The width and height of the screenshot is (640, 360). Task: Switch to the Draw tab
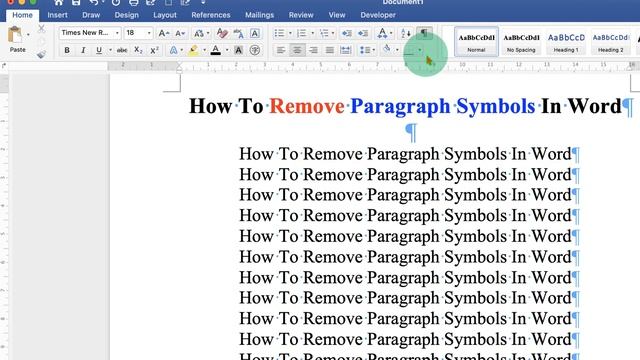pyautogui.click(x=91, y=15)
